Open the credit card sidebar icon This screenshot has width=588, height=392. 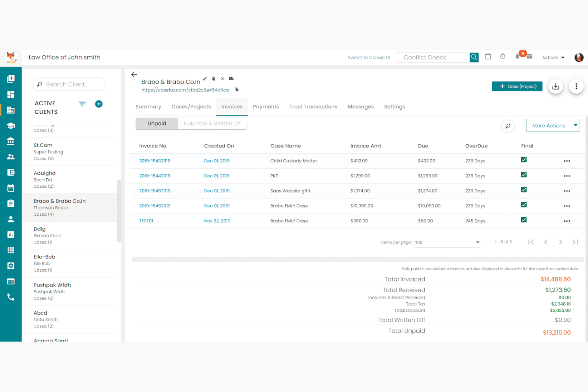[x=11, y=282]
